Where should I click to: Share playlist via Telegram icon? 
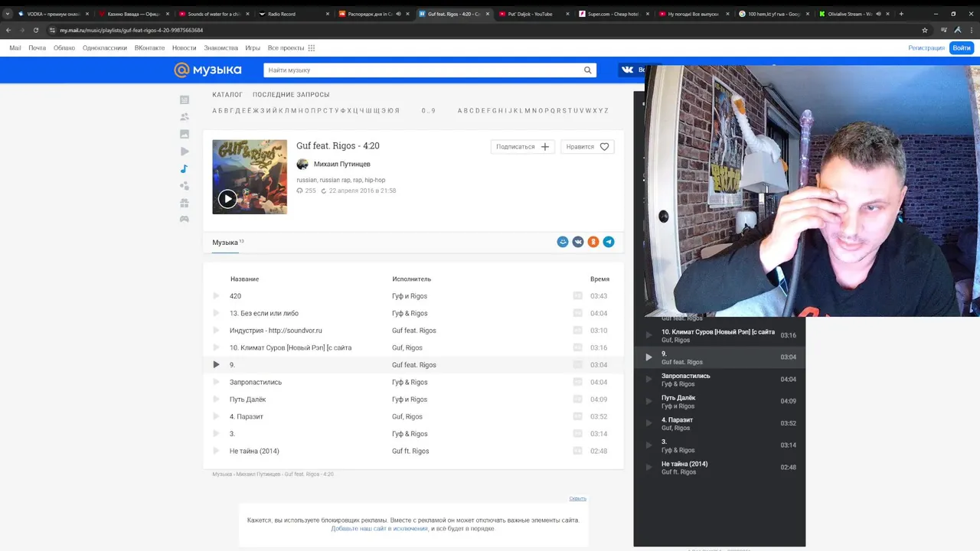pos(609,242)
